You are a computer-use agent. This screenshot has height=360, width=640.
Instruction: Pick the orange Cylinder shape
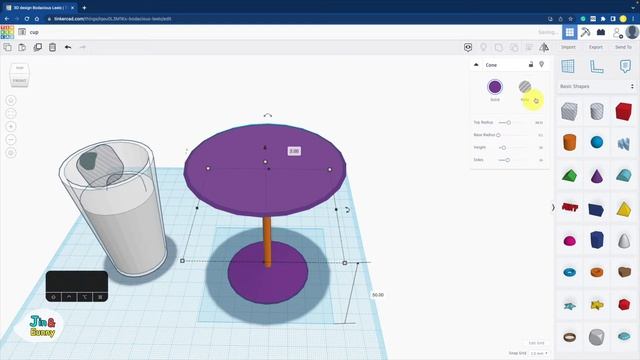tap(569, 142)
